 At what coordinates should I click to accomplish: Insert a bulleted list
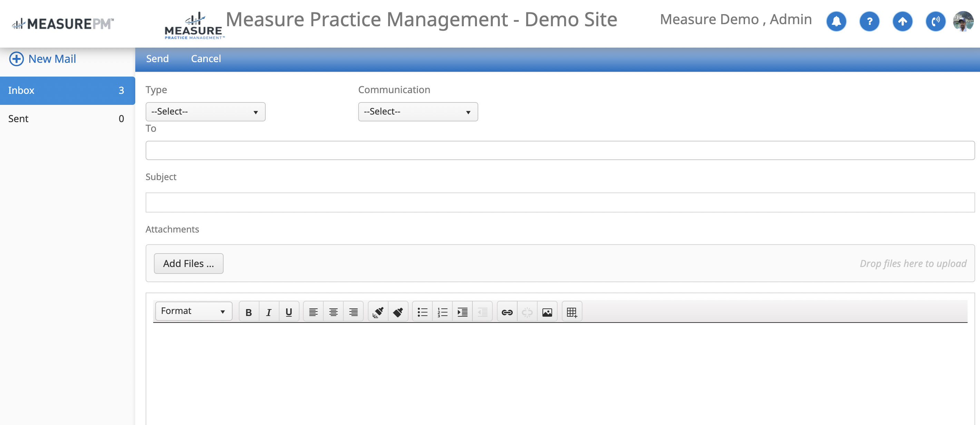(x=422, y=312)
